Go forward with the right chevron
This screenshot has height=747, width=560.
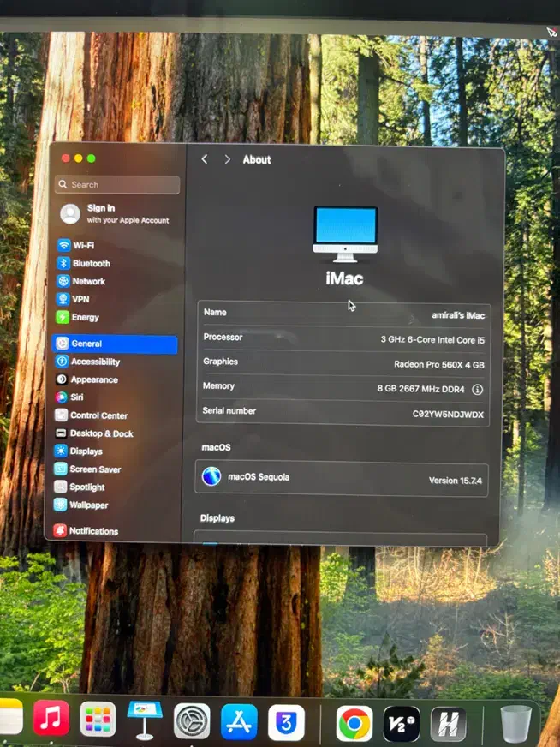227,159
